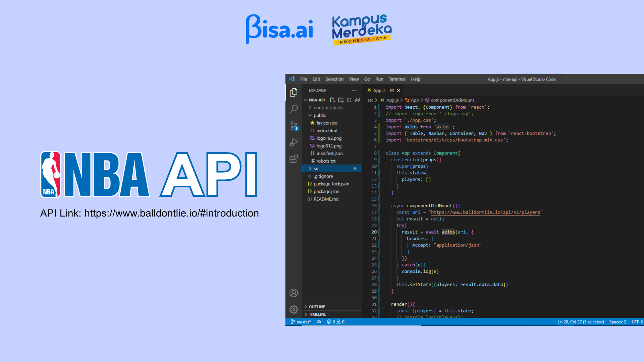The height and width of the screenshot is (362, 644).
Task: Open Explorer more actions ellipsis
Action: [354, 90]
